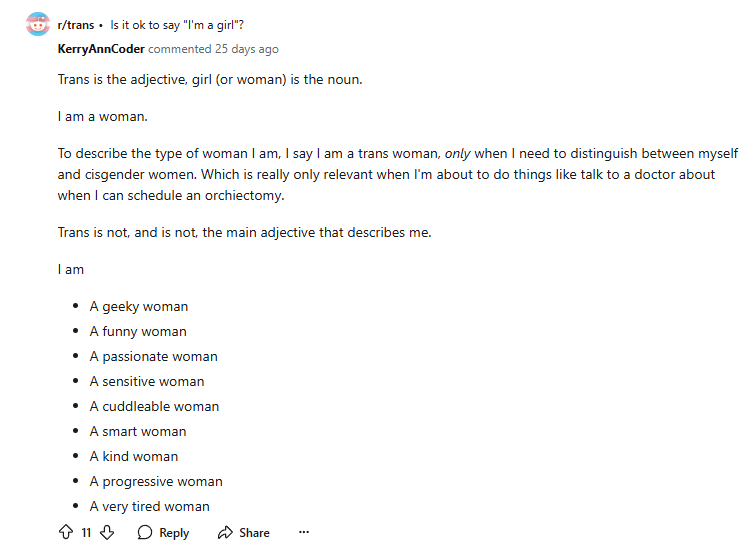Click the "A geeky woman" list item
The width and height of the screenshot is (746, 560).
pyautogui.click(x=138, y=306)
